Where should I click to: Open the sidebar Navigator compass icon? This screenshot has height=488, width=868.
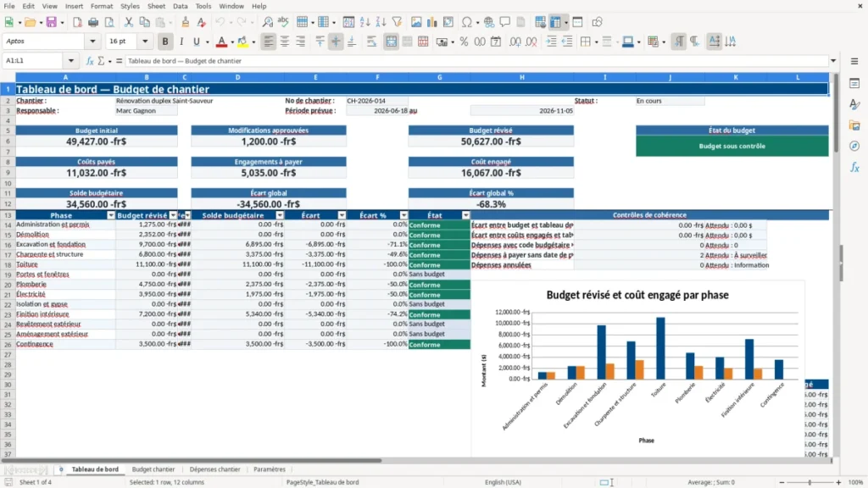pyautogui.click(x=854, y=146)
